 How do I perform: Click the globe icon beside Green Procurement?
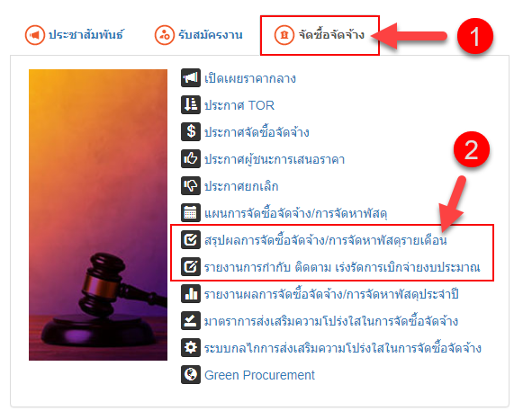[191, 375]
